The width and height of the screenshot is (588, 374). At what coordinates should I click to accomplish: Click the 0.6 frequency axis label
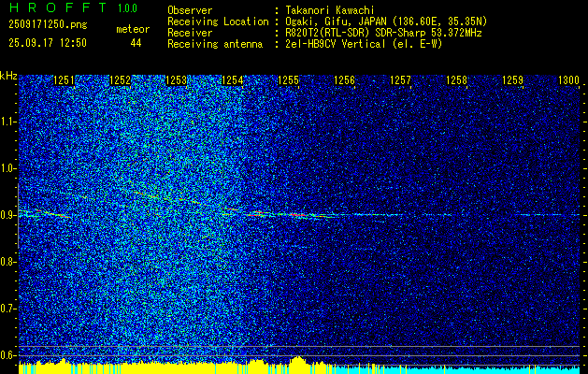click(x=7, y=355)
